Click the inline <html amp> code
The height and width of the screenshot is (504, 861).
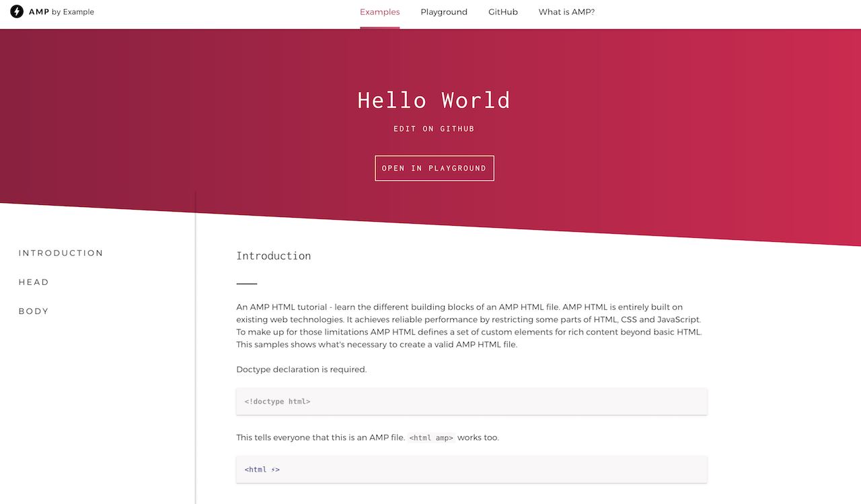430,437
